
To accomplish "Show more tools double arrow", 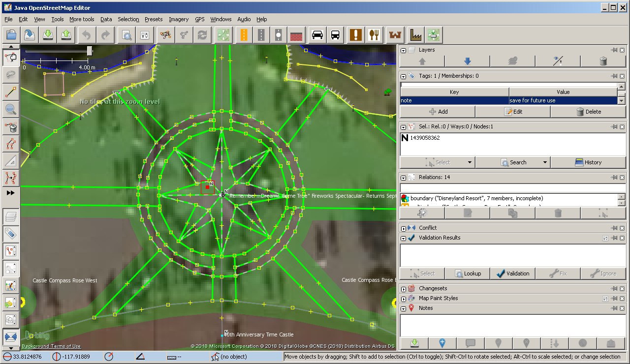I will click(x=11, y=193).
